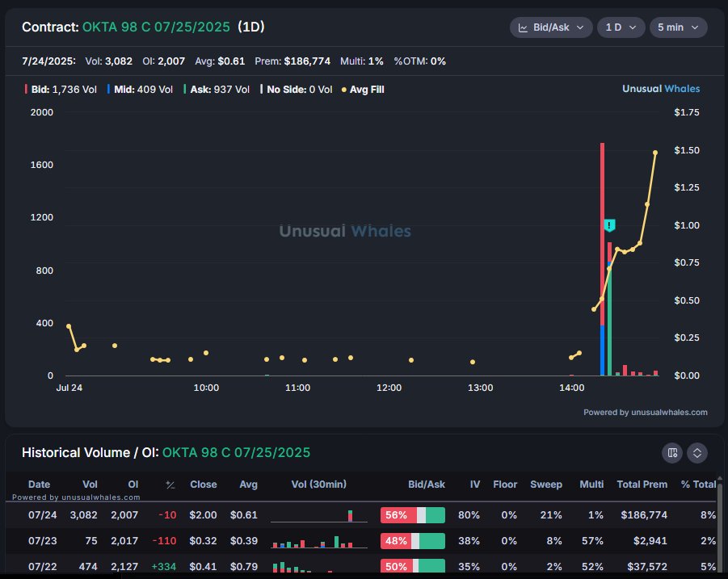The image size is (728, 579).
Task: Sort table by Vol column header
Action: 90,485
